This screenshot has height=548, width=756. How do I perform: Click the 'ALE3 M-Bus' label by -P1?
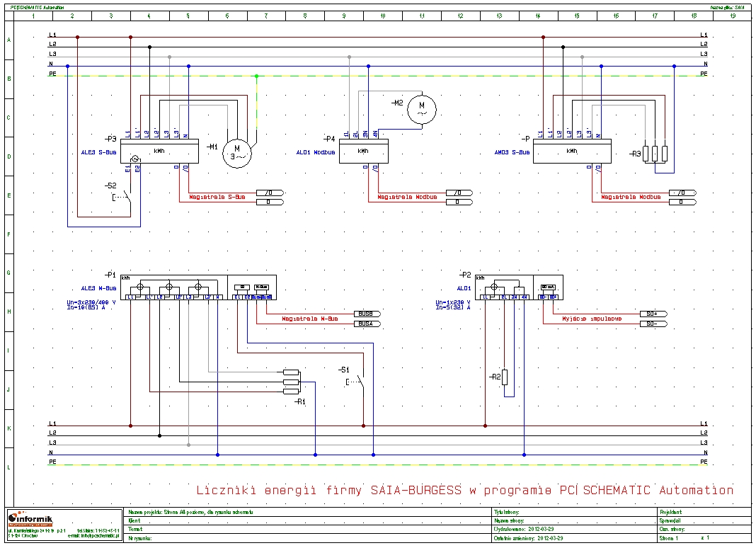pyautogui.click(x=98, y=288)
